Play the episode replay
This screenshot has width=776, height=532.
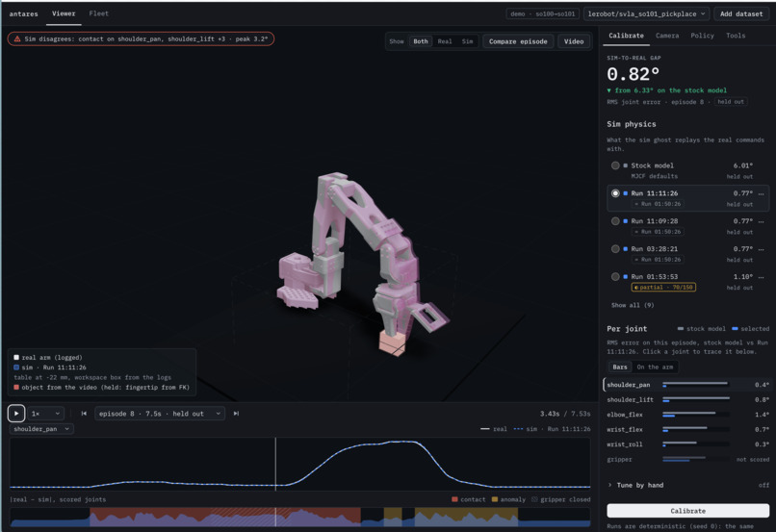coord(16,414)
